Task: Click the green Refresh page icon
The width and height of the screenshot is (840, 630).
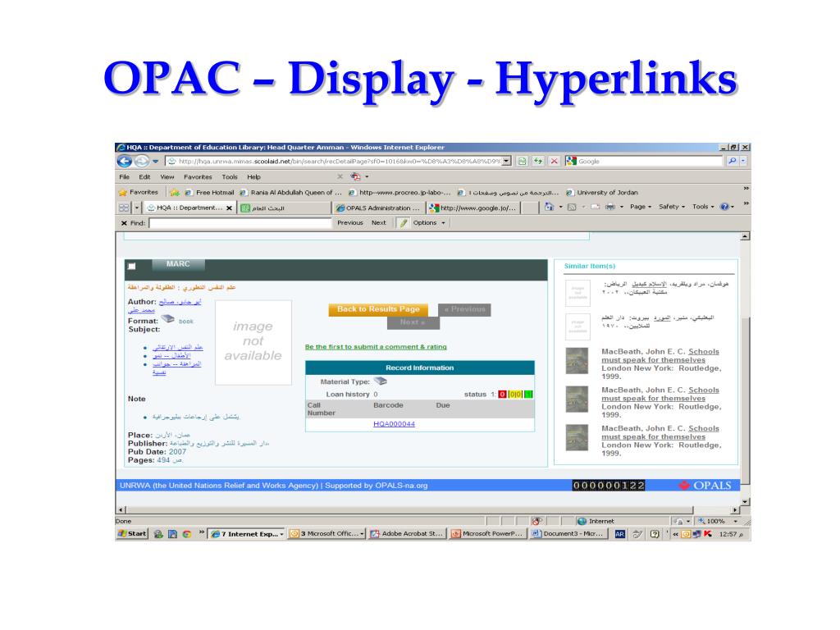Action: pos(538,161)
